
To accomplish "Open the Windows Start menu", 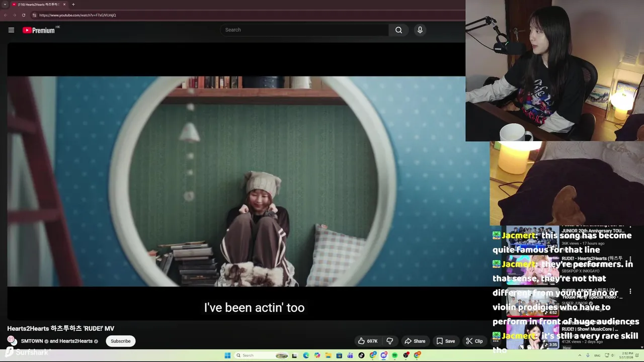I will 227,355.
